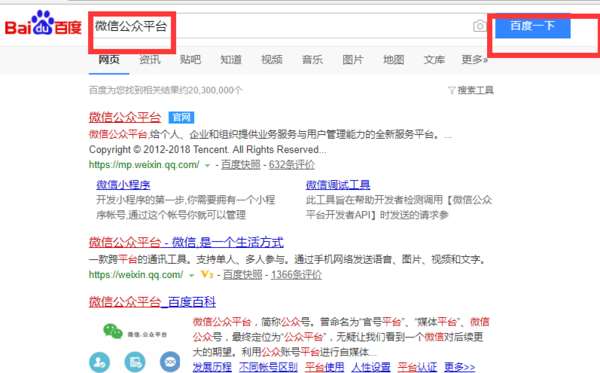This screenshot has width=600, height=373.
Task: Open the 发展历程 Baike link
Action: tap(212, 367)
